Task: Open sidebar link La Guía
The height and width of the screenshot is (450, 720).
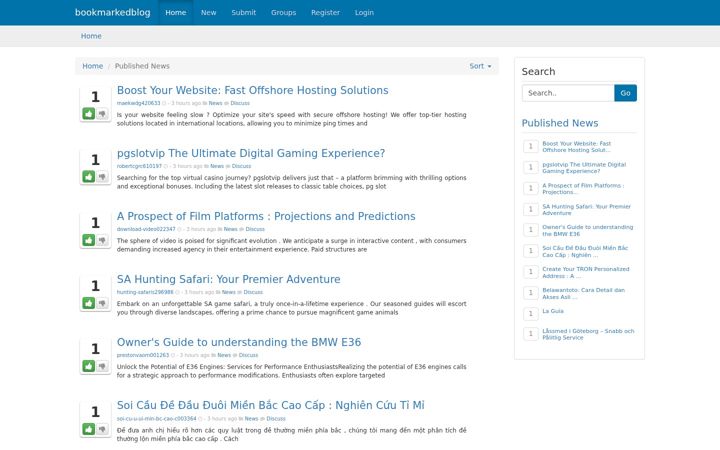Action: click(553, 311)
